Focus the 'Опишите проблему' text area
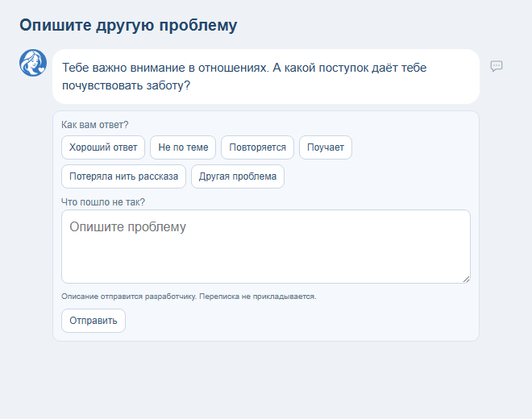This screenshot has height=419, width=532. coord(266,247)
